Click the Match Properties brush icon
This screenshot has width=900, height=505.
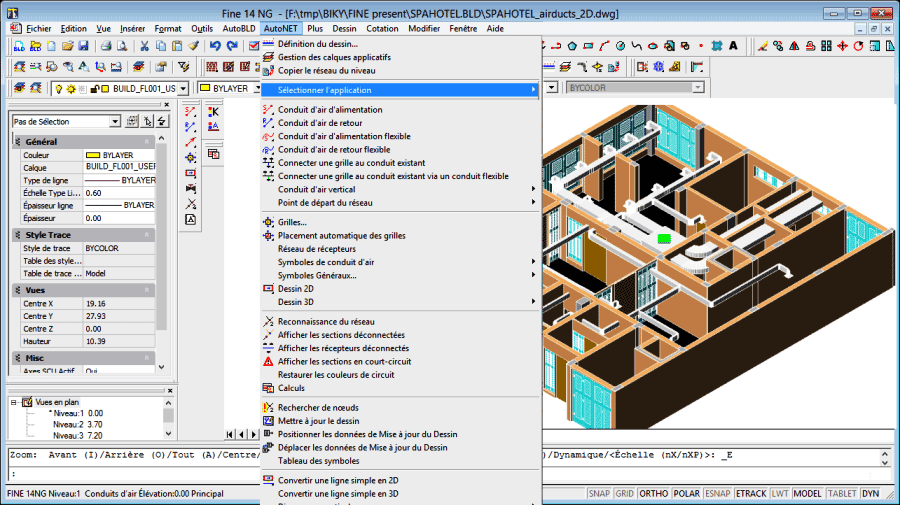[193, 46]
